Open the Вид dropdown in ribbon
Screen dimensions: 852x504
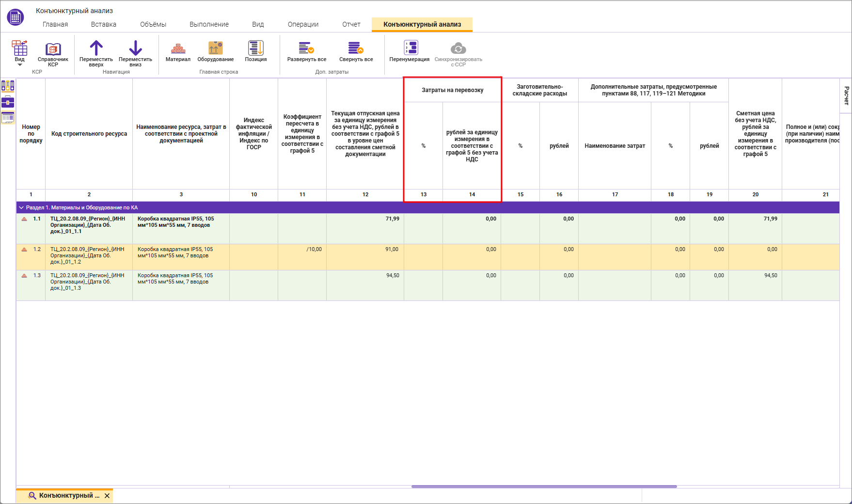click(19, 52)
